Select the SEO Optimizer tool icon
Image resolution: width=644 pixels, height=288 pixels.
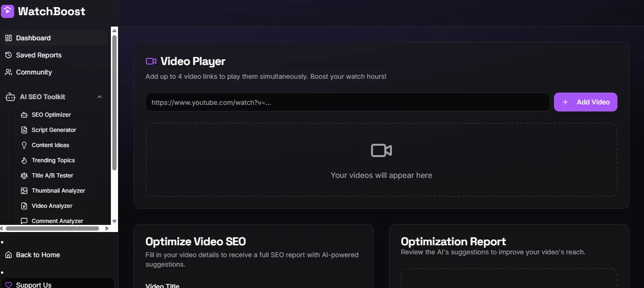[x=24, y=115]
